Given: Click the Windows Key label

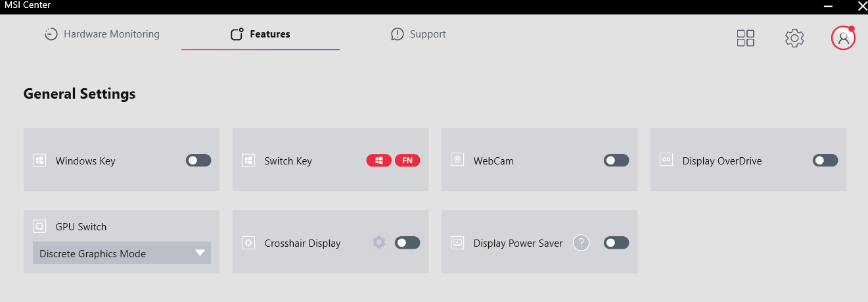Looking at the screenshot, I should point(85,161).
